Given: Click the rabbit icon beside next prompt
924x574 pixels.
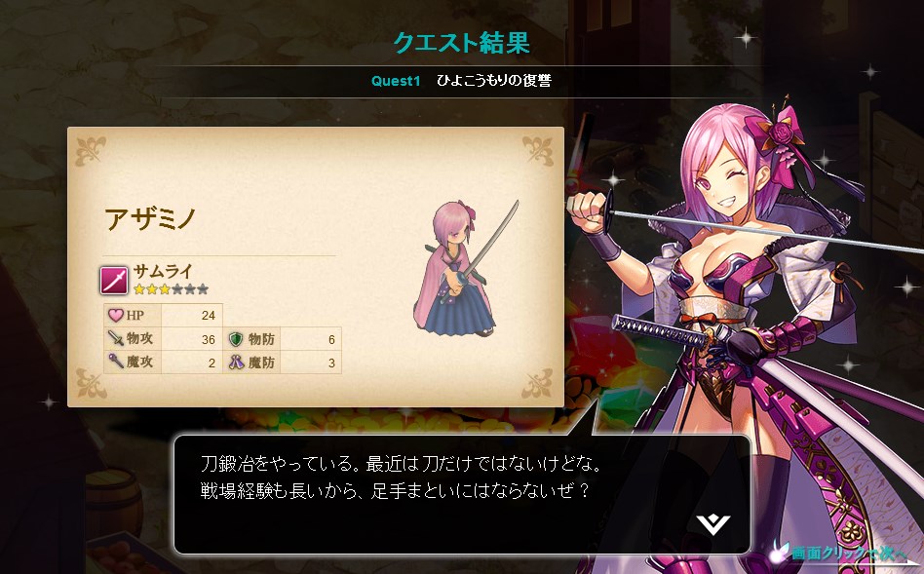Looking at the screenshot, I should [x=780, y=552].
